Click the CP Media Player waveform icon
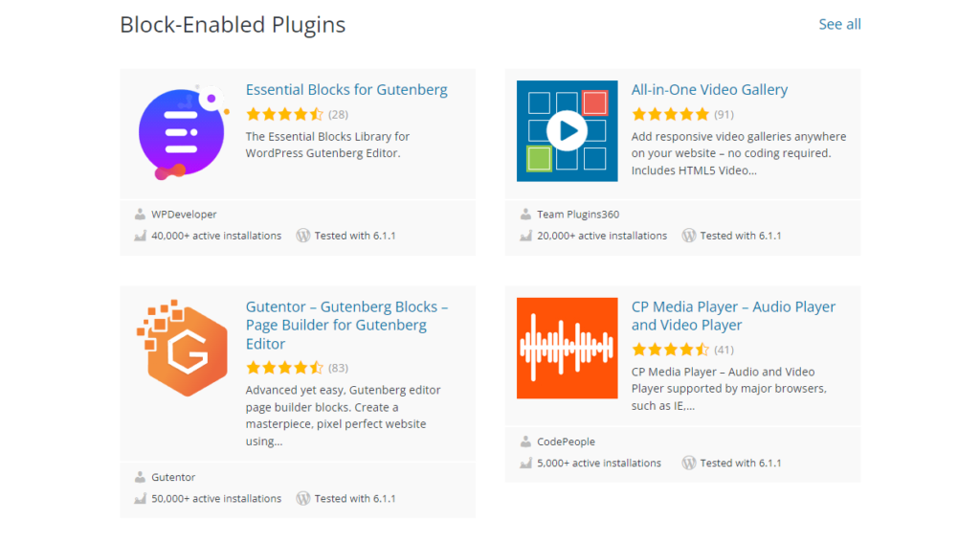 [x=567, y=348]
